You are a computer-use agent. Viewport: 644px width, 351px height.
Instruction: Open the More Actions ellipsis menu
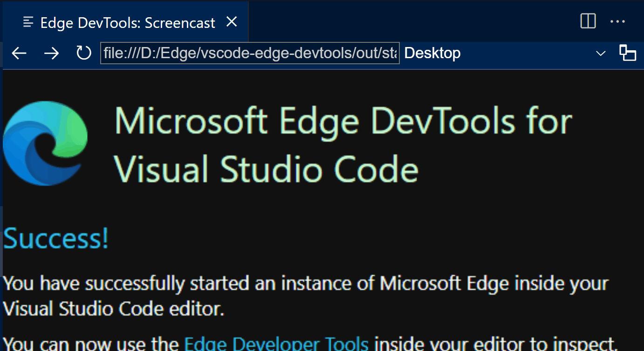(x=618, y=21)
